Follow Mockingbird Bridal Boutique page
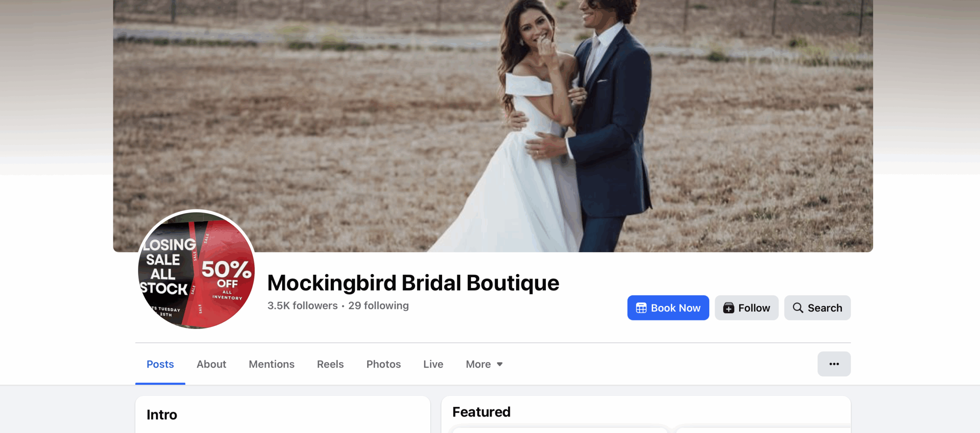980x433 pixels. (x=746, y=308)
